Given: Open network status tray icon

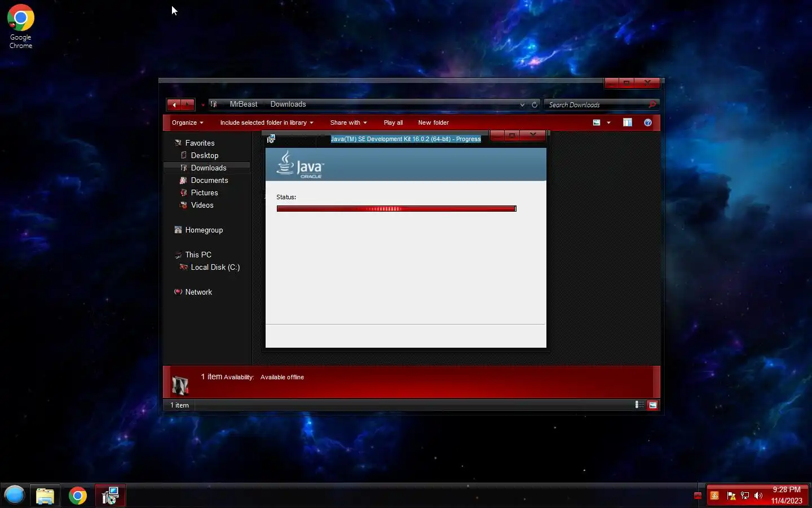Looking at the screenshot, I should tap(745, 496).
